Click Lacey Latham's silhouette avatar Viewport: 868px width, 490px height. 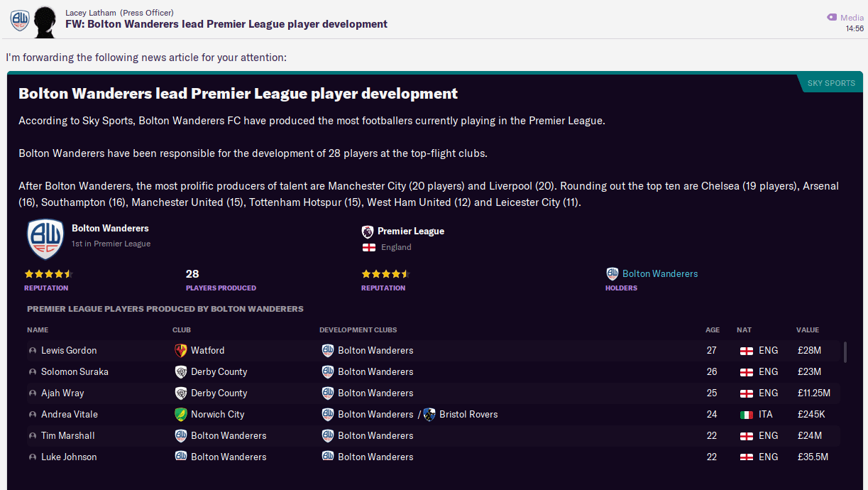(45, 21)
